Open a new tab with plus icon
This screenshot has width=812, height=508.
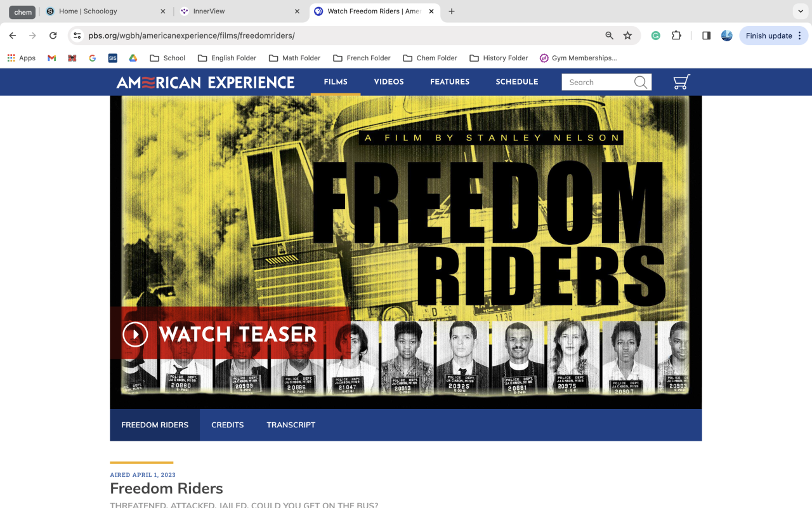coord(452,11)
